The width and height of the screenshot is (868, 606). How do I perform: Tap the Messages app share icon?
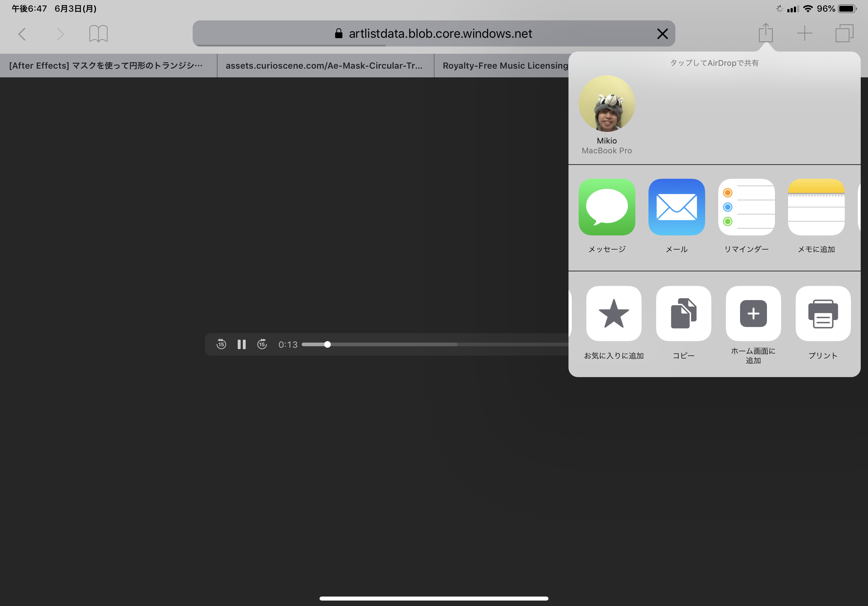tap(606, 207)
